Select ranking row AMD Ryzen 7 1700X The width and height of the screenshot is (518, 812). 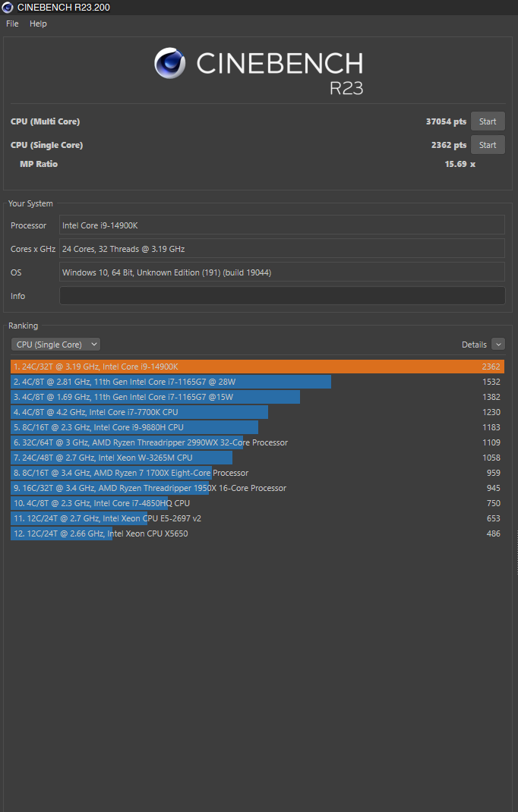(257, 473)
